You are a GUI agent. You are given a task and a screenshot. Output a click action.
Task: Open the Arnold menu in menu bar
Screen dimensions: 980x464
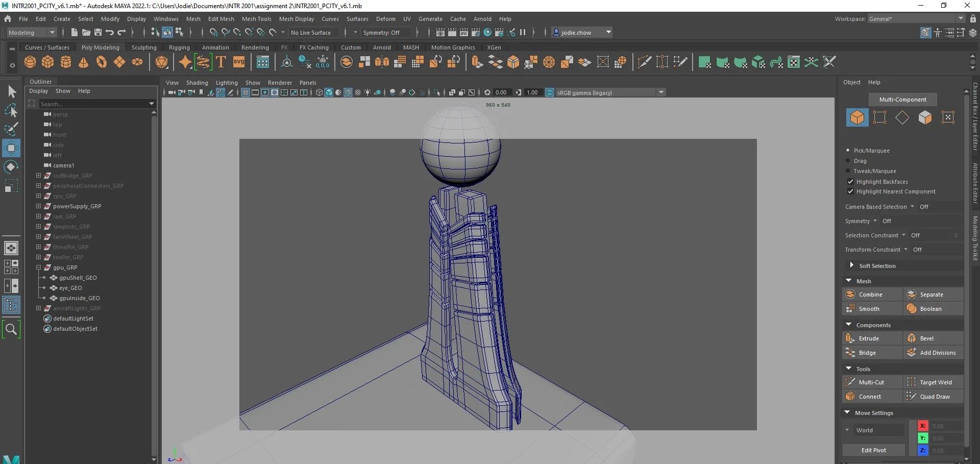click(x=482, y=19)
